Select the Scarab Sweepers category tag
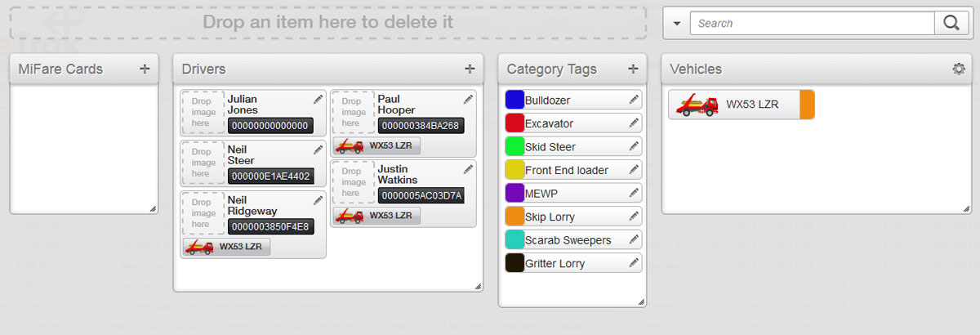 [573, 240]
